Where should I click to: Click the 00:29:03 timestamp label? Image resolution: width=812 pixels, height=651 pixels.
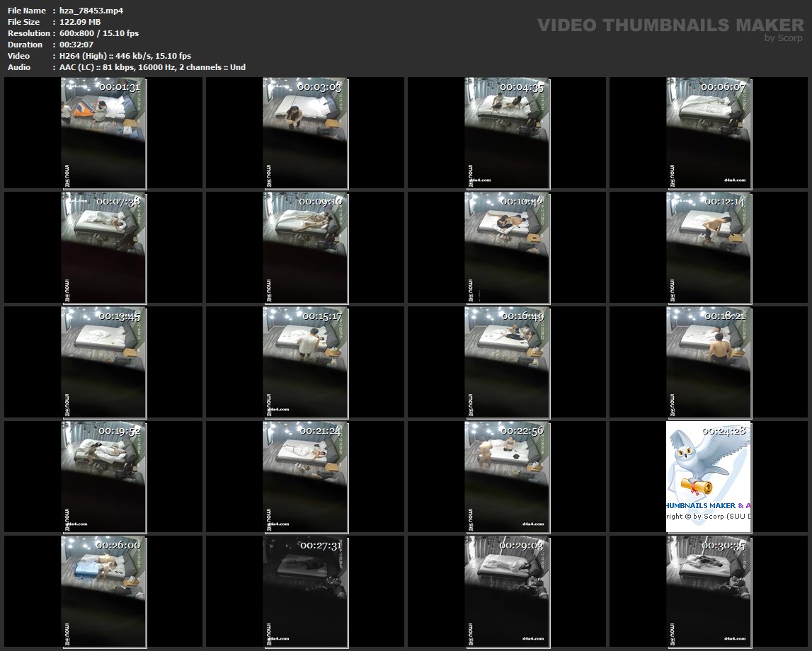pos(521,546)
